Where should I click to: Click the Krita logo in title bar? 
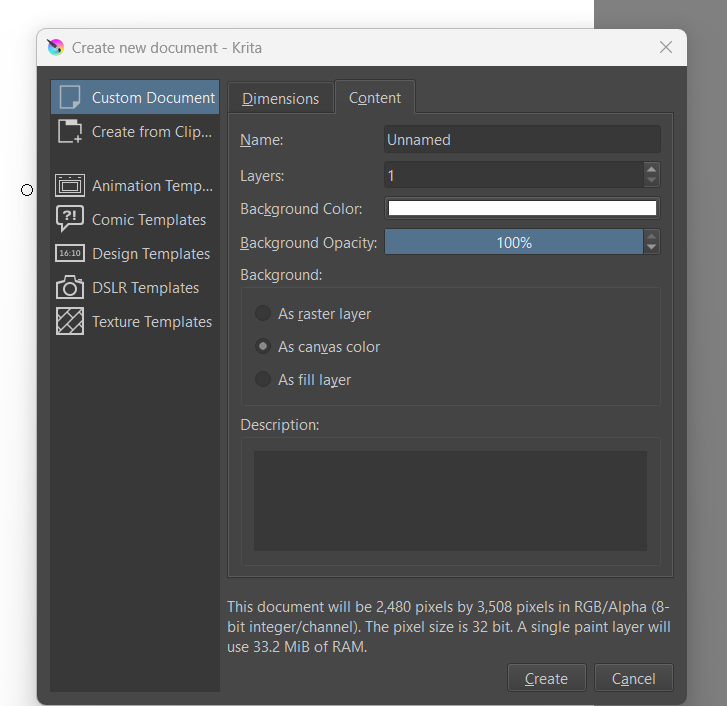[56, 48]
